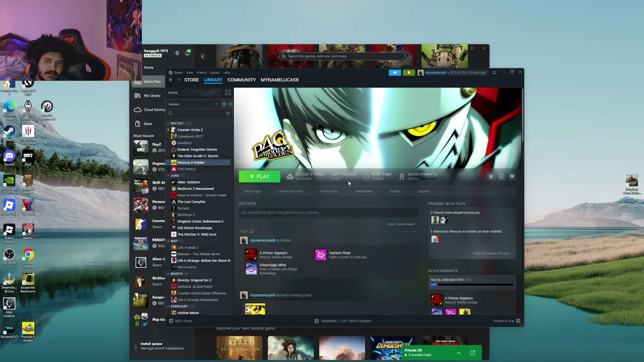Click View Latest News link
Screen dimensions: 644x362
click(401, 224)
